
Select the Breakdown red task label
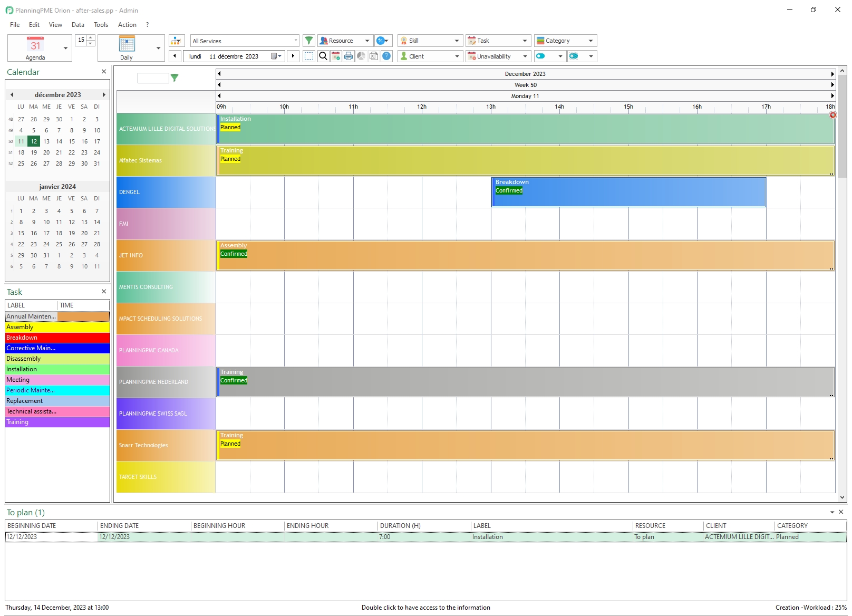coord(57,338)
